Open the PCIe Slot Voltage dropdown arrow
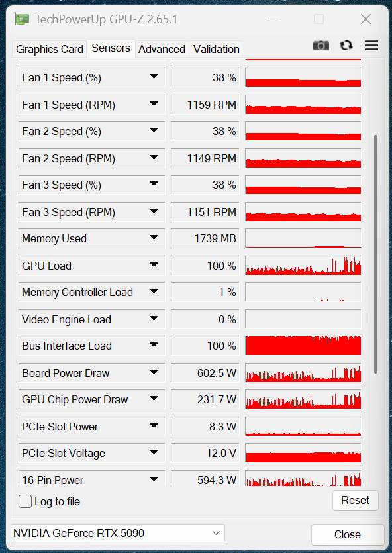This screenshot has height=553, width=392. [154, 452]
